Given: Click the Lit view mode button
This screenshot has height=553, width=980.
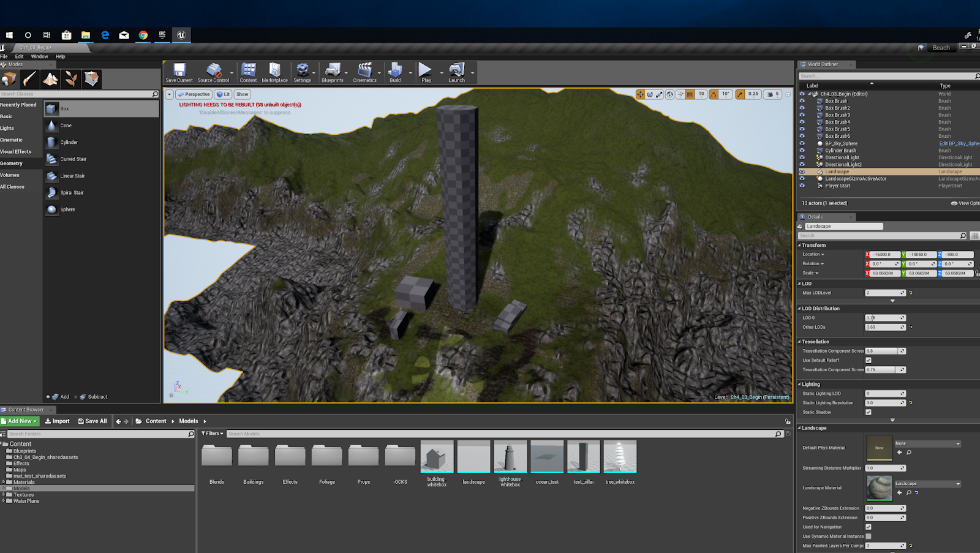Looking at the screenshot, I should [x=223, y=94].
